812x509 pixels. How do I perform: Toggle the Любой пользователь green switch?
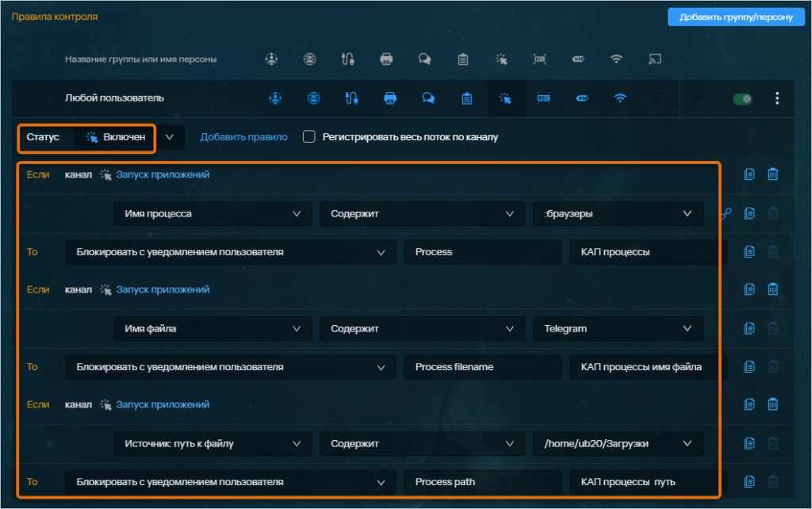(743, 99)
